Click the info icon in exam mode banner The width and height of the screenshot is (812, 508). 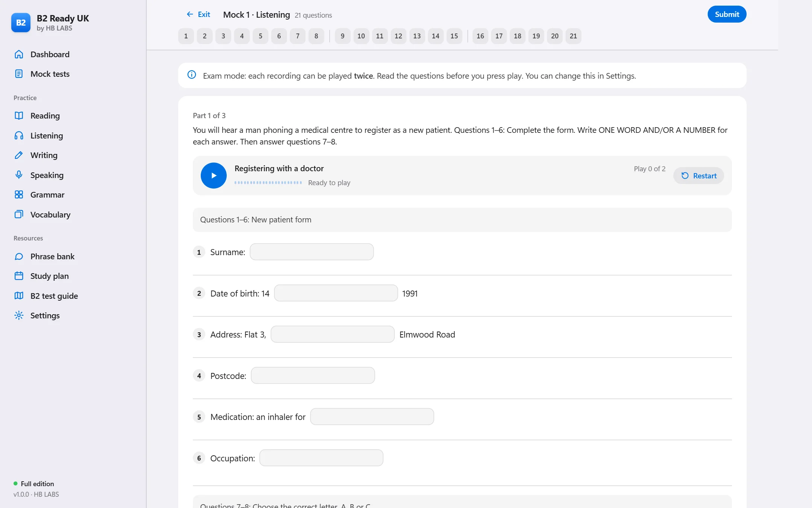pyautogui.click(x=192, y=75)
